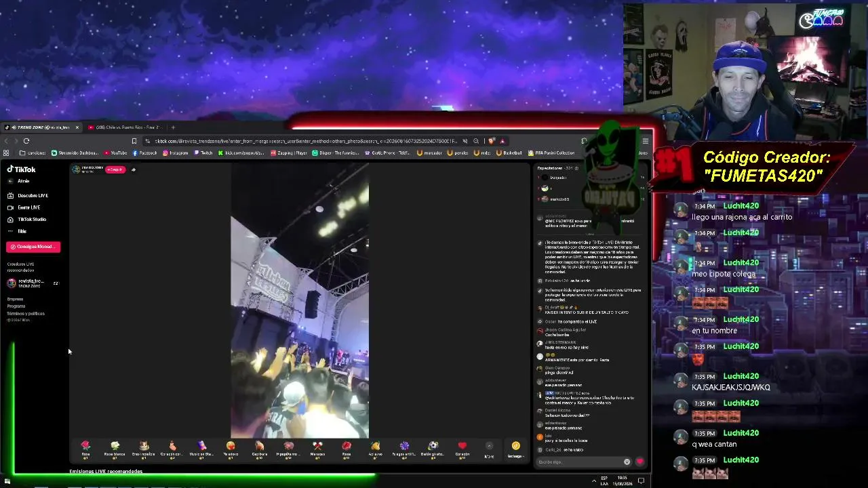868x488 pixels.
Task: Open the bookmarks apps grid icon
Action: [x=6, y=153]
